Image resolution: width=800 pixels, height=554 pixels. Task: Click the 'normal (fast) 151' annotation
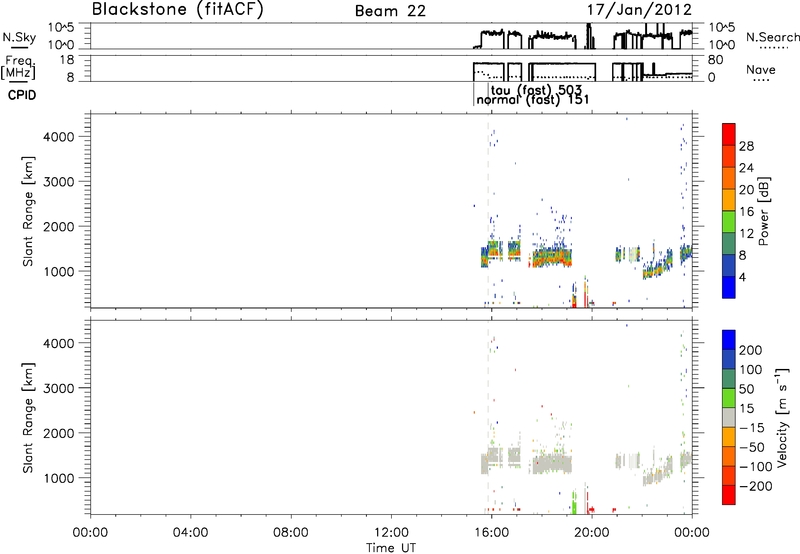tap(533, 100)
